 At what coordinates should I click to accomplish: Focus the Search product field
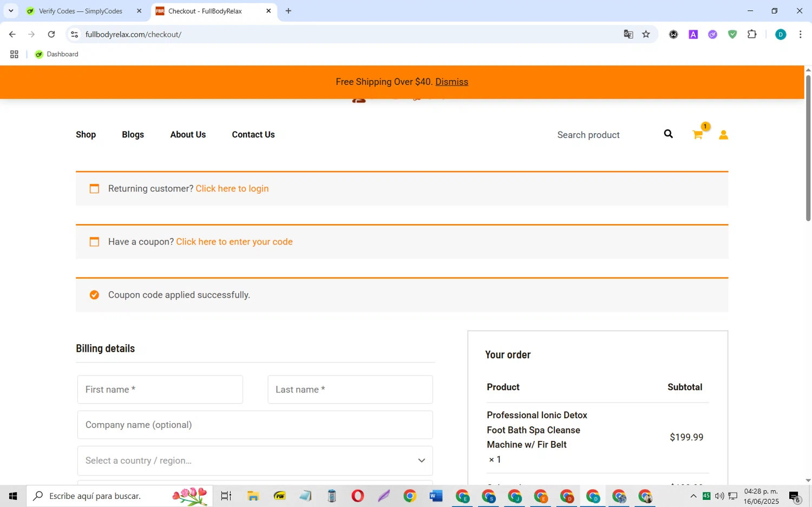[604, 135]
